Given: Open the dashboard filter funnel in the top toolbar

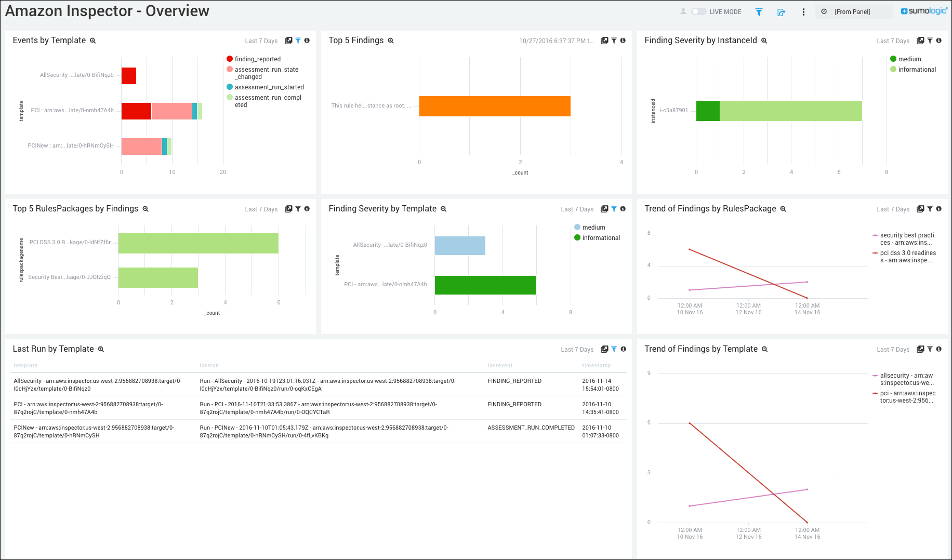Looking at the screenshot, I should click(759, 11).
